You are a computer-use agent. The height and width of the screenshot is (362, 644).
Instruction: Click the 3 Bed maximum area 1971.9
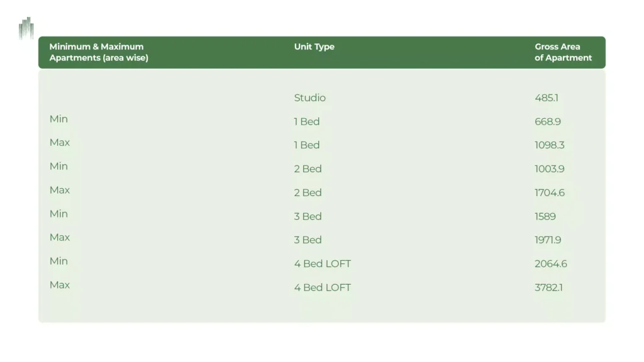pyautogui.click(x=548, y=239)
